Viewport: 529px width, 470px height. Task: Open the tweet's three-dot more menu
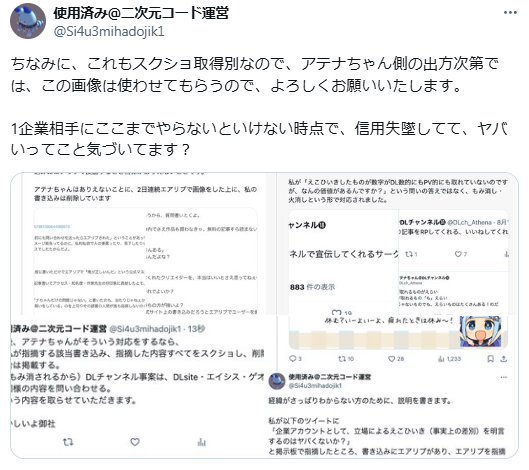tap(510, 13)
